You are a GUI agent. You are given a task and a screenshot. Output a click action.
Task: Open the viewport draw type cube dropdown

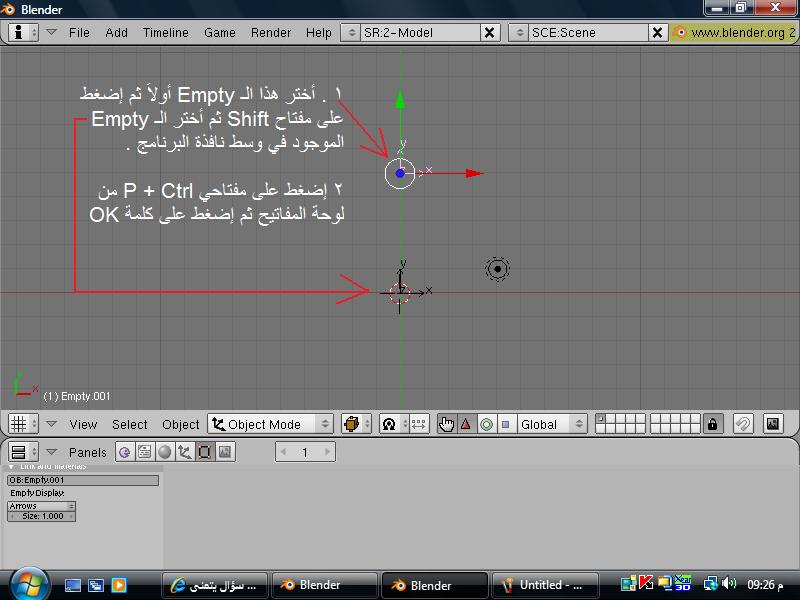(x=356, y=424)
